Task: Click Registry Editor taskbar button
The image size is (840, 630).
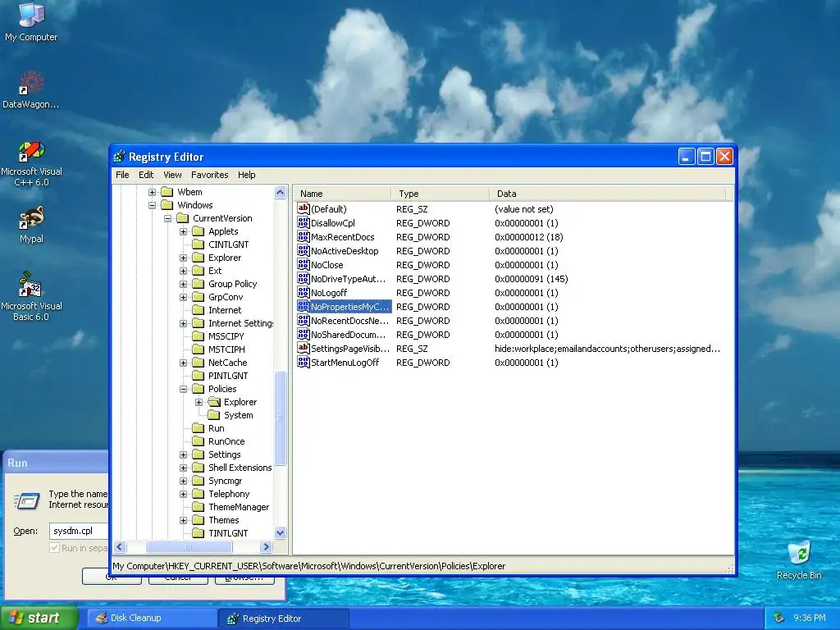Action: [x=285, y=619]
